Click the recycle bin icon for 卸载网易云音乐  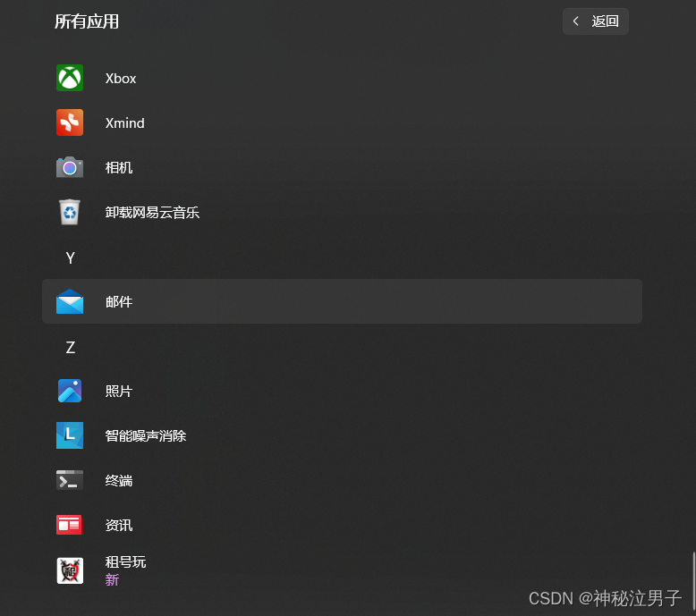tap(70, 212)
